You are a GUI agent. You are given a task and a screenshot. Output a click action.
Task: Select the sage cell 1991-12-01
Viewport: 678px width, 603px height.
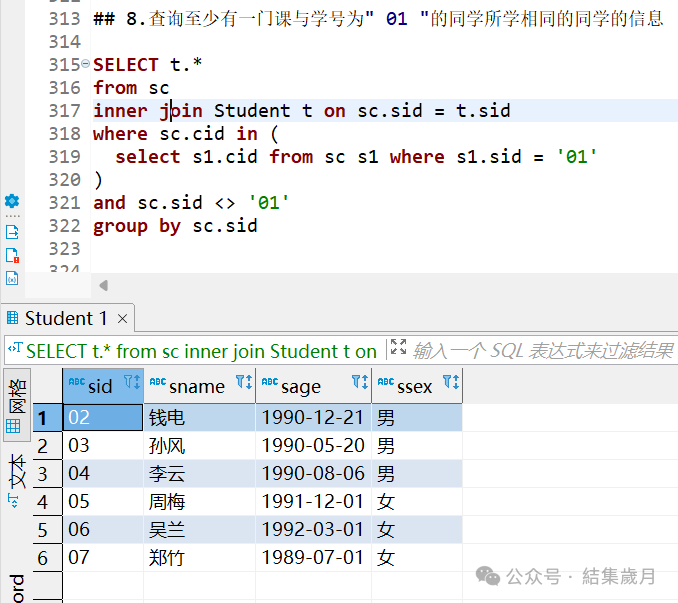click(313, 502)
